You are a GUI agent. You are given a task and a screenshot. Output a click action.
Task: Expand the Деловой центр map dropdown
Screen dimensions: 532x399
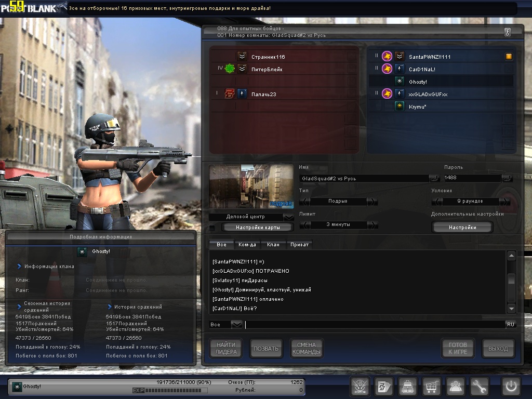pos(289,217)
